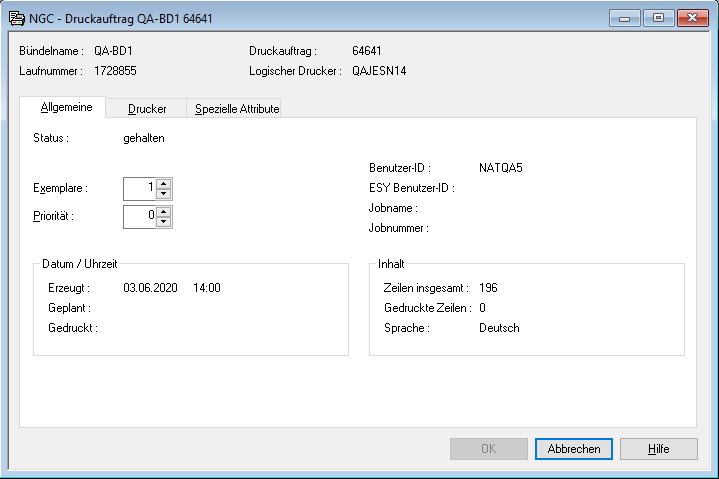The width and height of the screenshot is (719, 479).
Task: Minimize the Druckauftrag dialog window
Action: [x=628, y=18]
